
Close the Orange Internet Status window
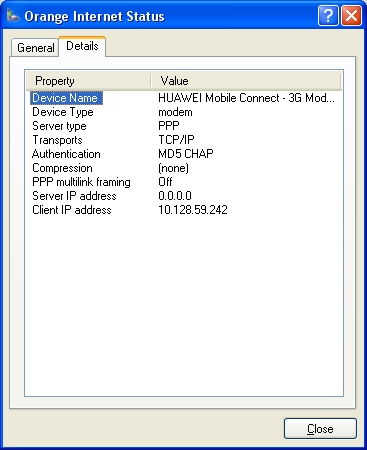point(351,16)
